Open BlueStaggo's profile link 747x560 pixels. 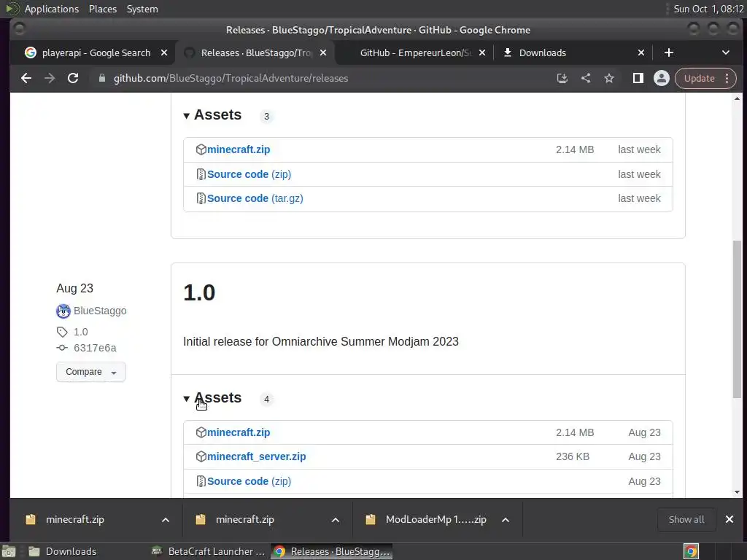pyautogui.click(x=100, y=311)
